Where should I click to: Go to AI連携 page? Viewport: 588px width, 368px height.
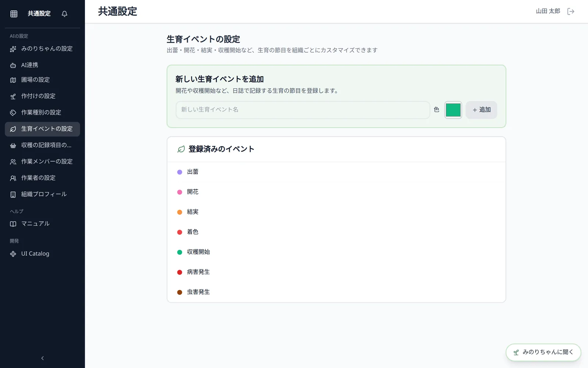[x=42, y=65]
